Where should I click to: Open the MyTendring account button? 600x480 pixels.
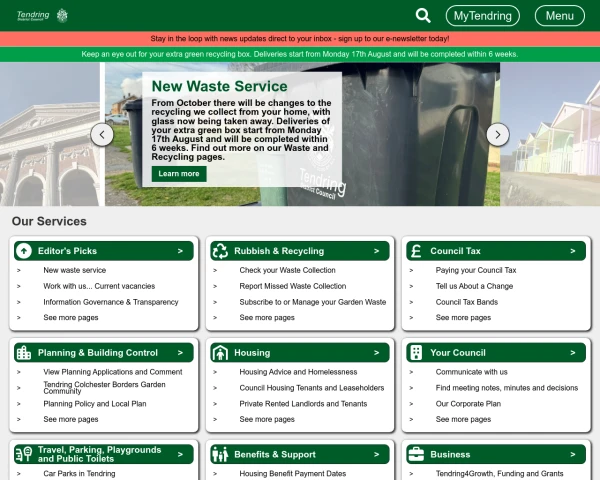tap(483, 16)
